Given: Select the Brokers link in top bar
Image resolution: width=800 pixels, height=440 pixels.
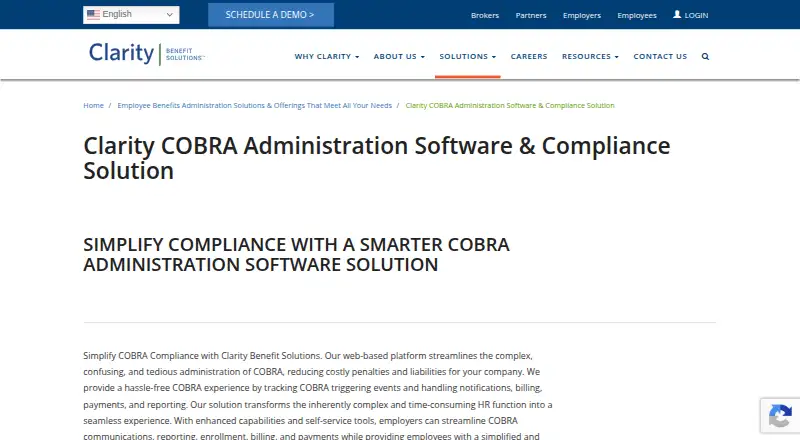Looking at the screenshot, I should tap(485, 15).
